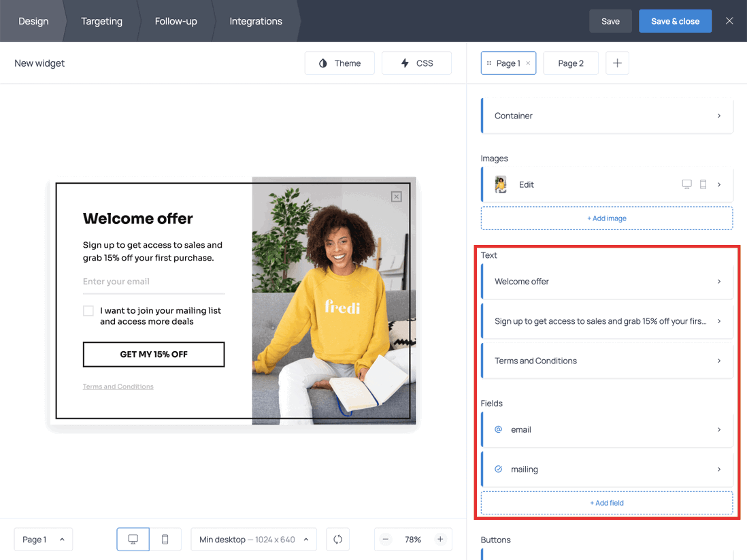Click the email field icon

coord(499,429)
